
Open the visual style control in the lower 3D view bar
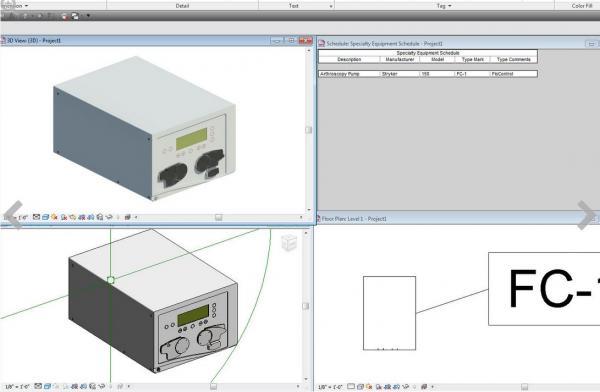point(47,386)
